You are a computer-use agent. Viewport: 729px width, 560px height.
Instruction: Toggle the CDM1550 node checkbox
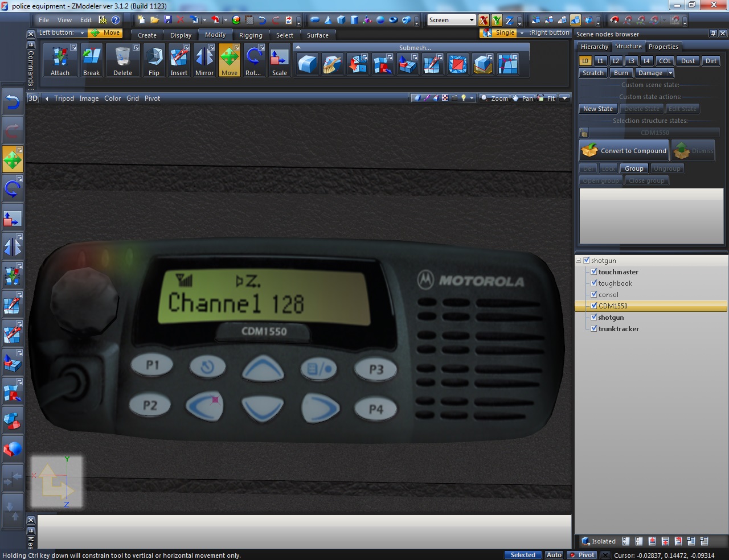[x=594, y=306]
